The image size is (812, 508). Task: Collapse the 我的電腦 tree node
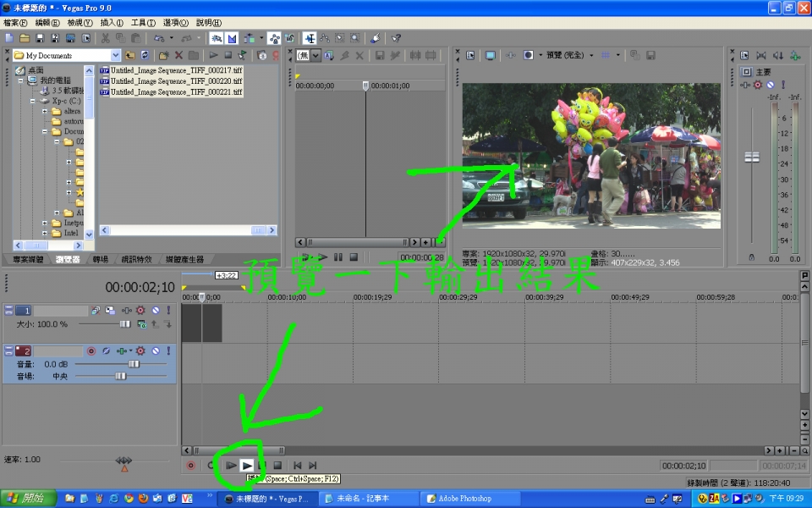[20, 80]
